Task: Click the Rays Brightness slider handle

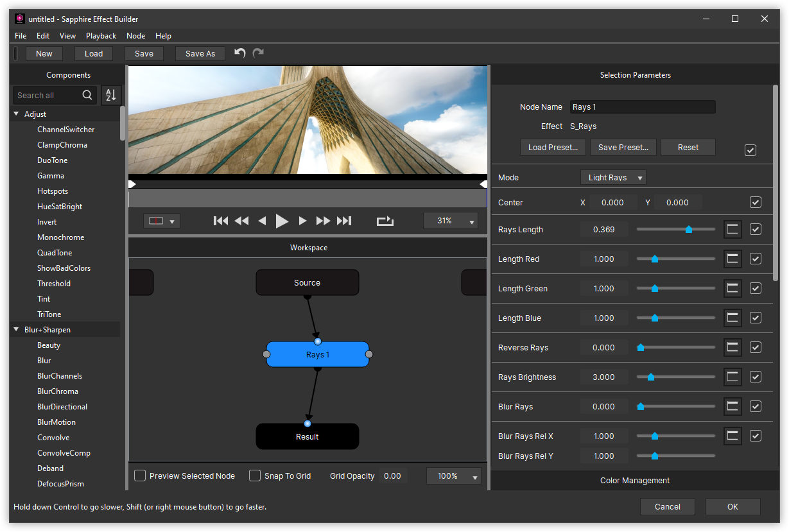Action: 651,377
